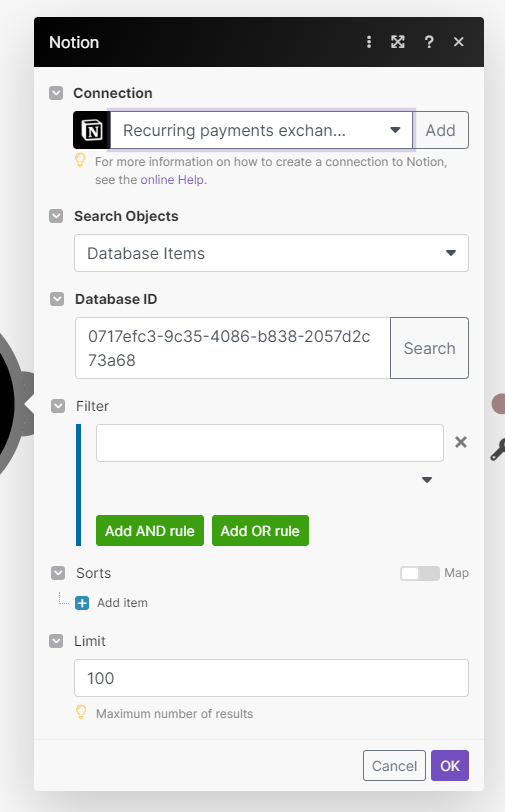Collapse the Connection section toggle
Screen dimensions: 505x812
click(56, 93)
